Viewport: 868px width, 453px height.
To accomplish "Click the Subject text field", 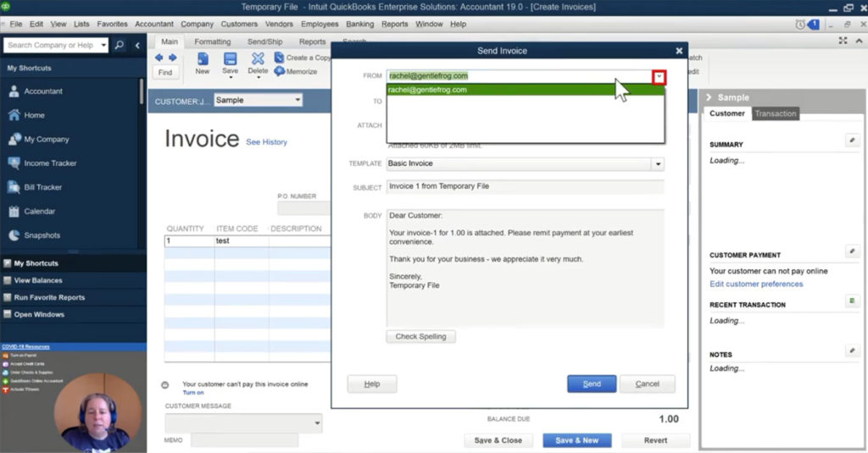I will click(x=525, y=186).
